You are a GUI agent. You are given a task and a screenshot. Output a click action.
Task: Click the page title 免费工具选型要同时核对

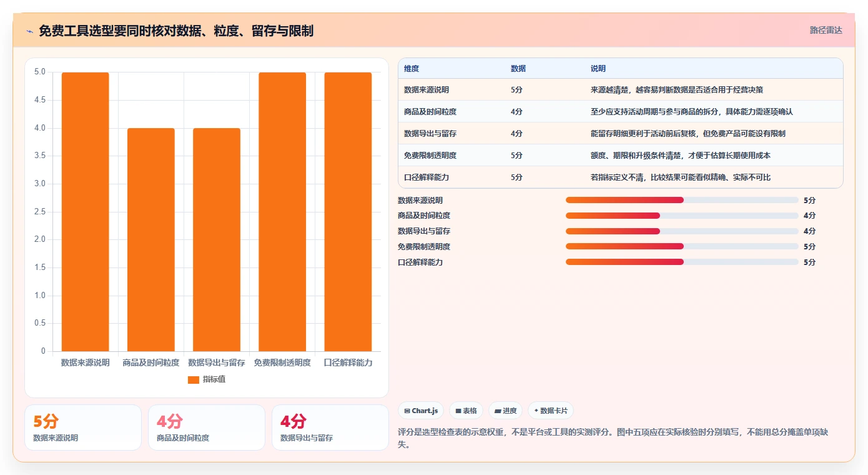click(176, 31)
